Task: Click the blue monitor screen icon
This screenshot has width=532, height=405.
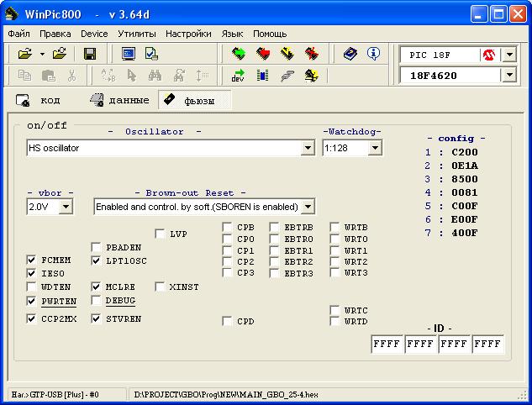Action: click(x=129, y=54)
